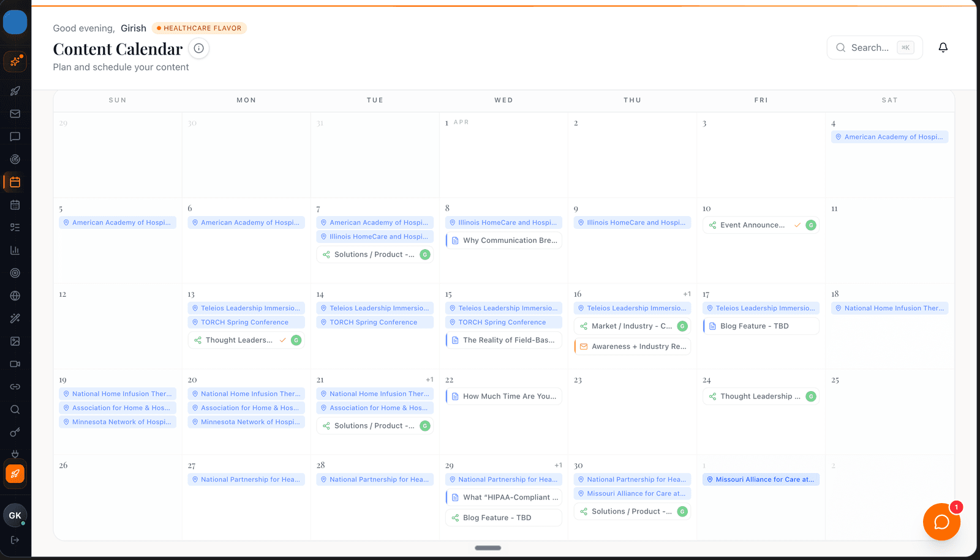Open the Event Announce... post on April 10
Screen dimensions: 980x560
[761, 225]
